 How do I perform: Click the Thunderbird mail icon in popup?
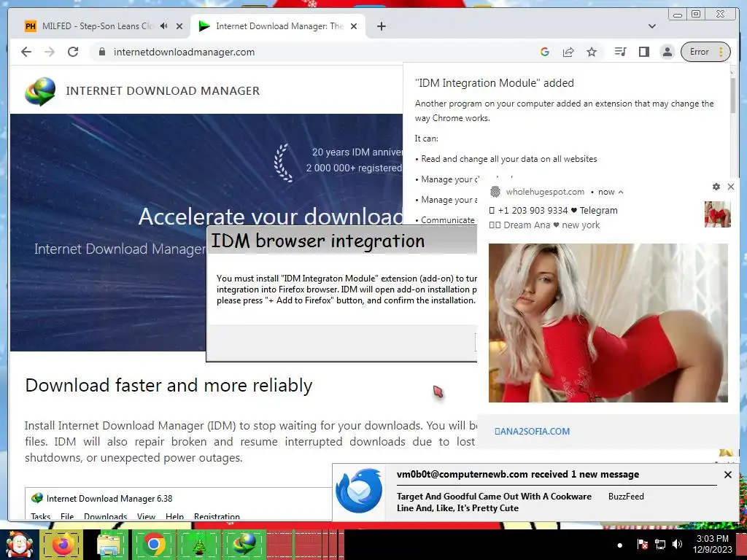tap(359, 491)
